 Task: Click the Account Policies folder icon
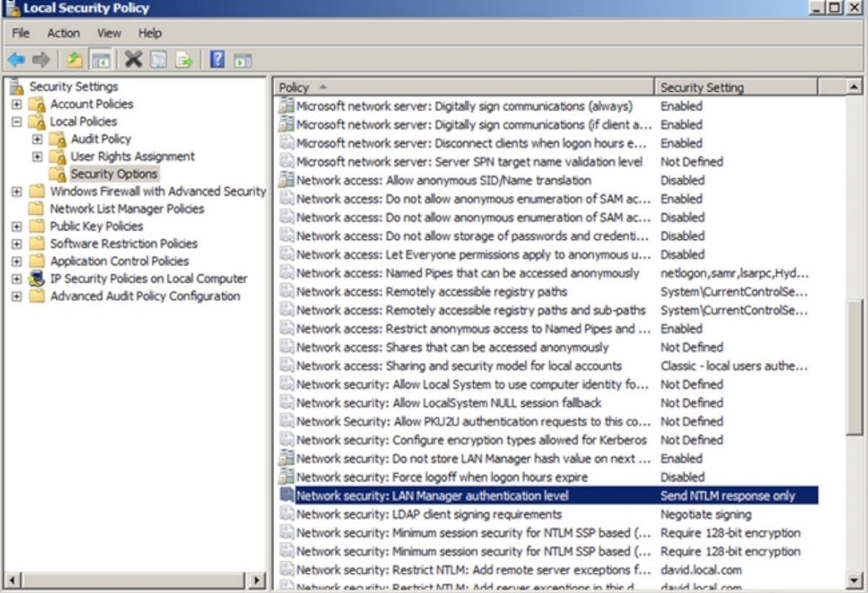(37, 104)
